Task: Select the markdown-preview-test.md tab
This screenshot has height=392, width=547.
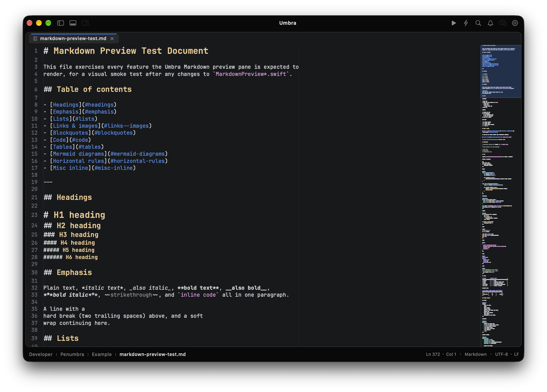Action: pyautogui.click(x=73, y=39)
